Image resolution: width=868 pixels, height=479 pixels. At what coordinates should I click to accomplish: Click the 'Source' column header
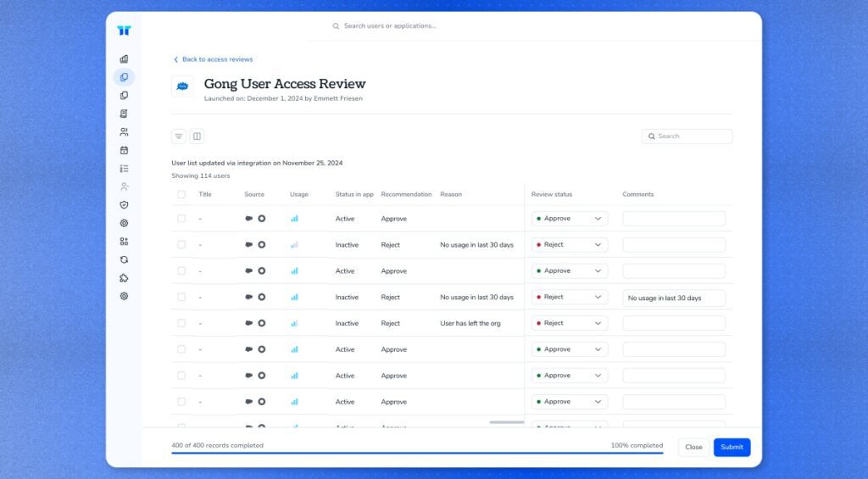[254, 194]
